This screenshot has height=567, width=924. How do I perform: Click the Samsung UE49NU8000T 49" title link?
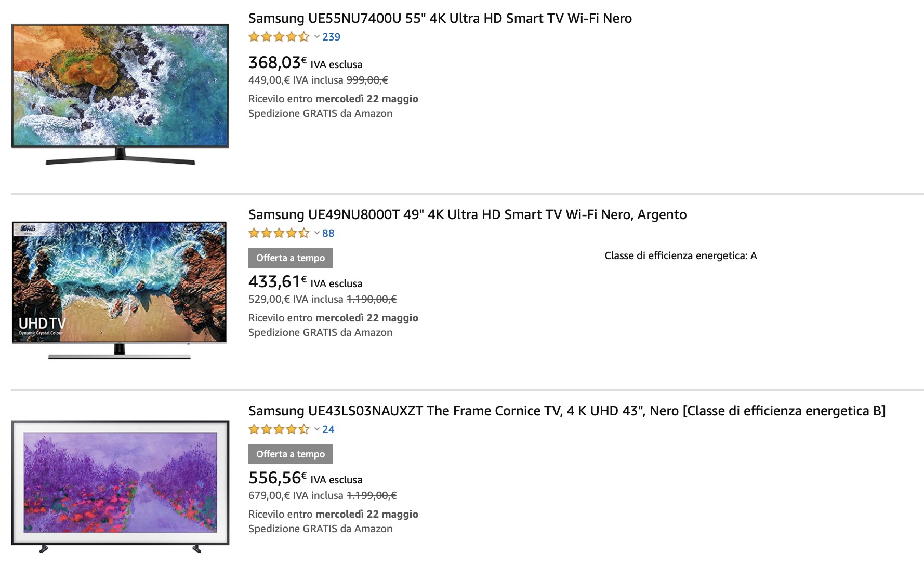(467, 214)
